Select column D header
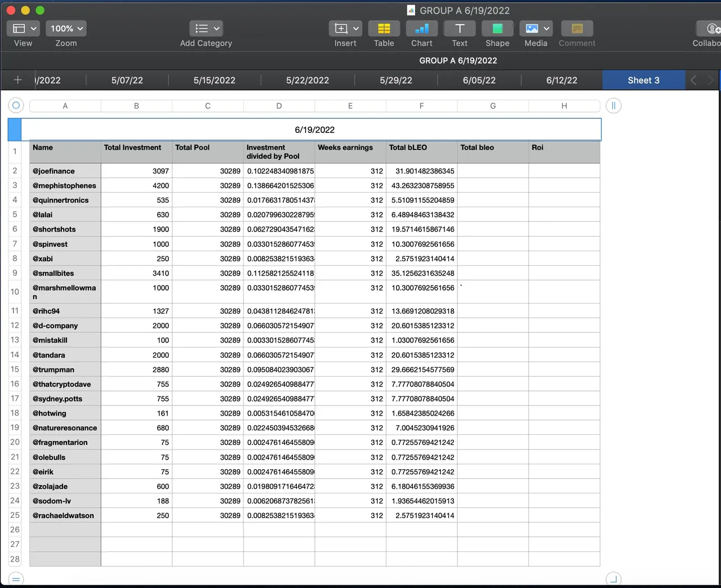 pos(279,106)
